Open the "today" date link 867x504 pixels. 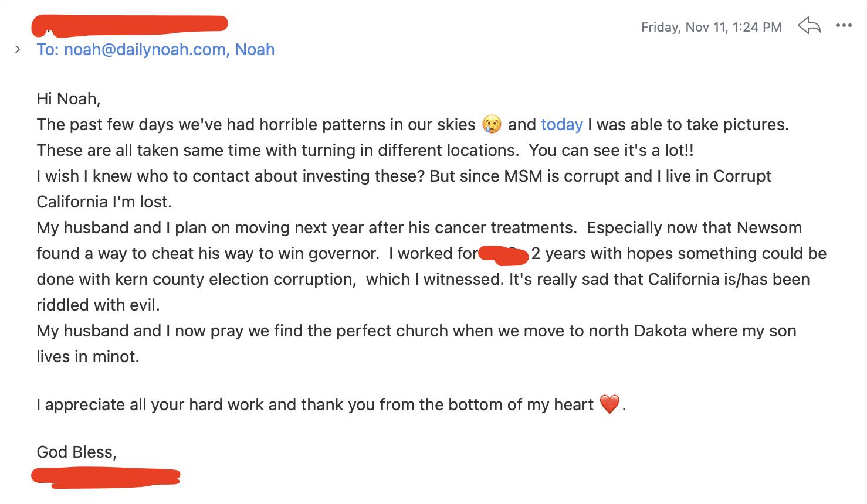pos(561,125)
